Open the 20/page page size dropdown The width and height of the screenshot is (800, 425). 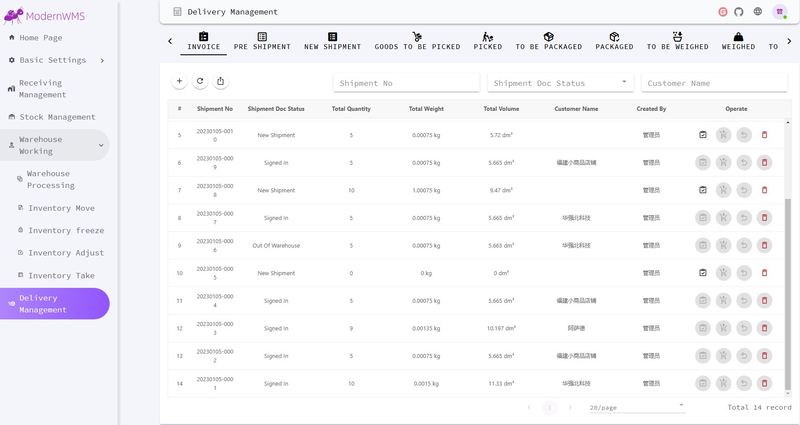637,407
